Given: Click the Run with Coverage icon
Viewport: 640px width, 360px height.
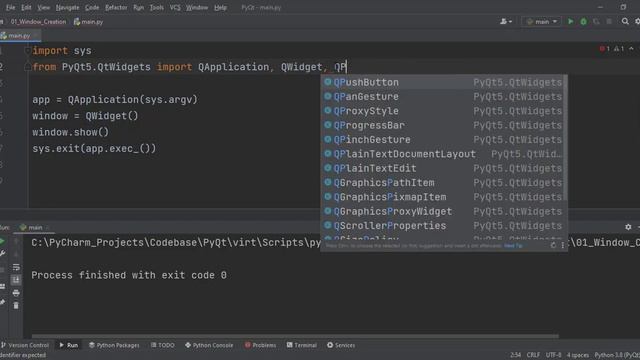Looking at the screenshot, I should tap(596, 22).
